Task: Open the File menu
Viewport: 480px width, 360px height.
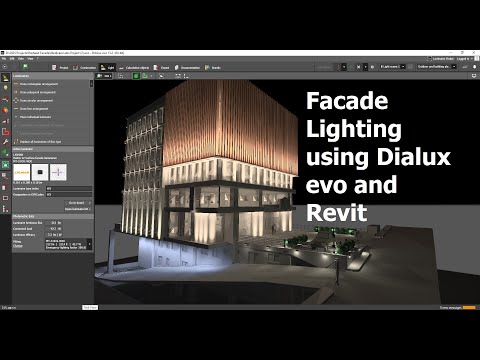Action: (4, 59)
